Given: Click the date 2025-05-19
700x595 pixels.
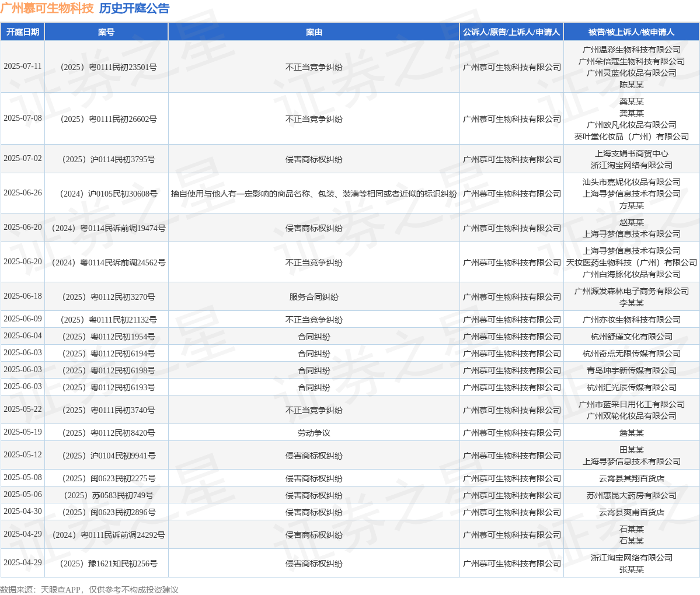Looking at the screenshot, I should tap(23, 432).
